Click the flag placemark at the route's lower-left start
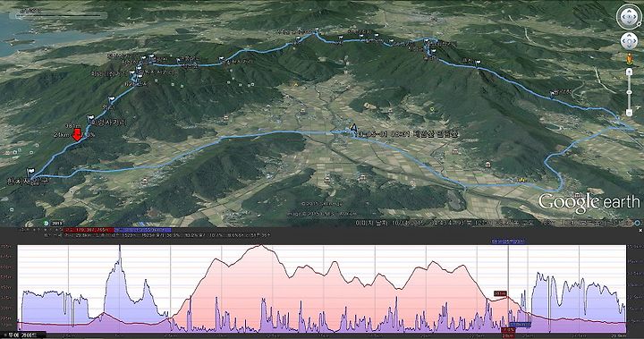 tap(30, 172)
